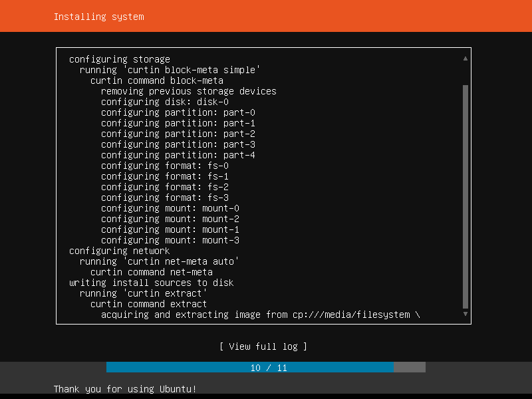Click the "curtin command extract" log line
This screenshot has height=399, width=532.
148,304
